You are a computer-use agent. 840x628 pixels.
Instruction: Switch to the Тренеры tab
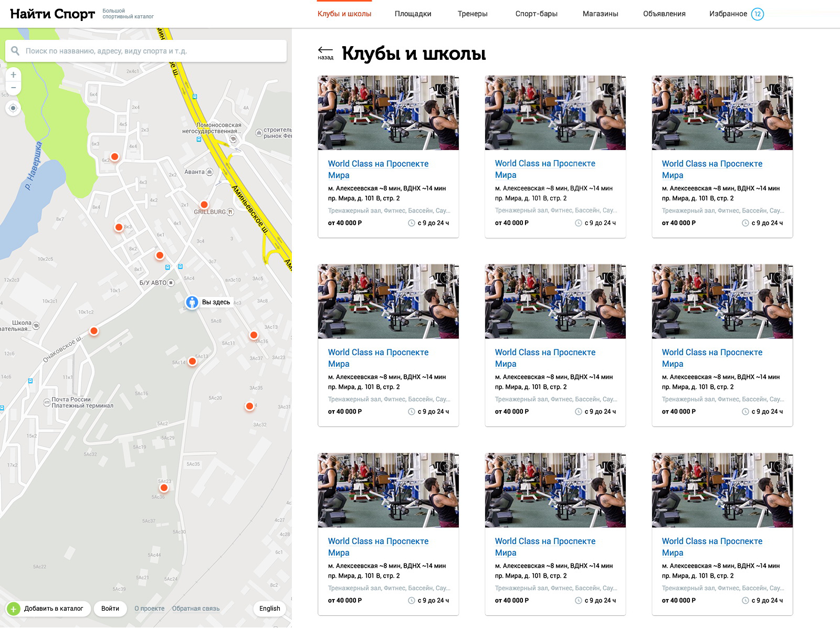point(472,14)
